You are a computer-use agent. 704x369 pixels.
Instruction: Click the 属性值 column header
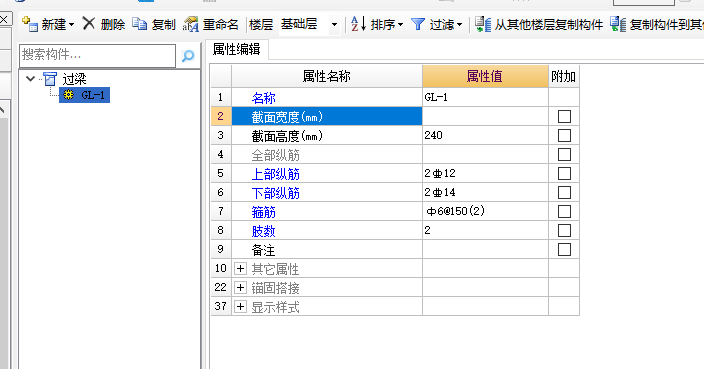click(x=485, y=76)
